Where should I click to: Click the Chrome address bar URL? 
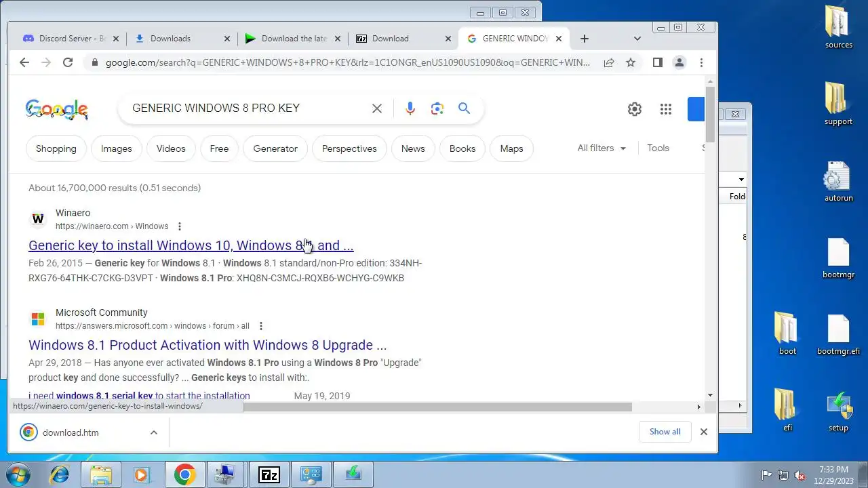pyautogui.click(x=348, y=62)
